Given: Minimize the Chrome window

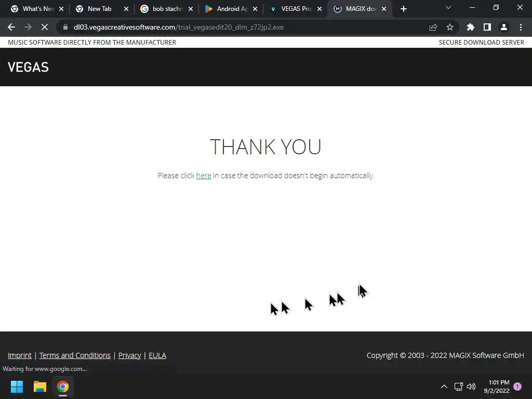Looking at the screenshot, I should pyautogui.click(x=472, y=7).
